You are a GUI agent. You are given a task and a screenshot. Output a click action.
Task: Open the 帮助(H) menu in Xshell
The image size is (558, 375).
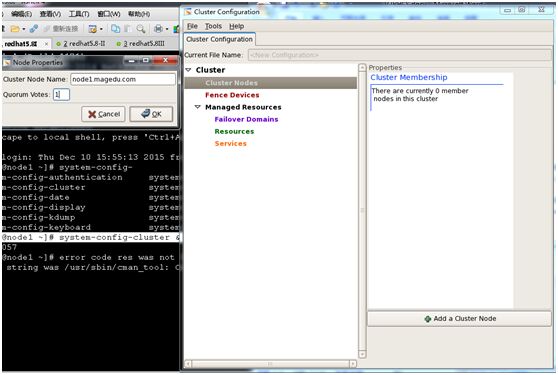[139, 14]
